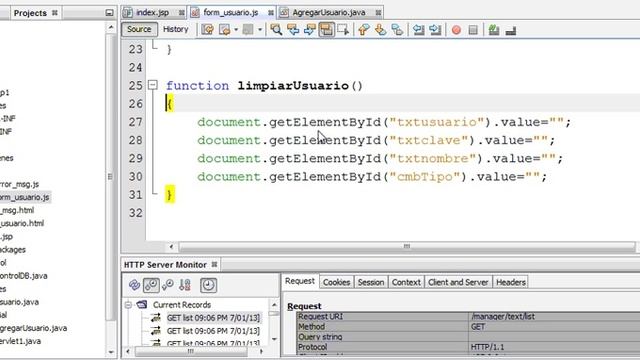This screenshot has height=360, width=640.
Task: Select orm_usuario.js file in Projects tree
Action: [x=25, y=197]
